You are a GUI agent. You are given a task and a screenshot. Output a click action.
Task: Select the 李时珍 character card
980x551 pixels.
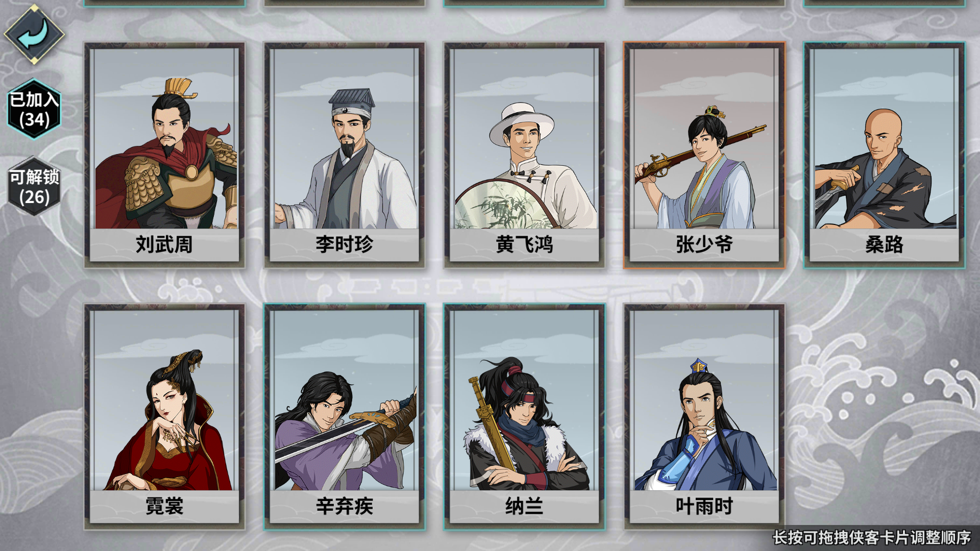click(345, 155)
